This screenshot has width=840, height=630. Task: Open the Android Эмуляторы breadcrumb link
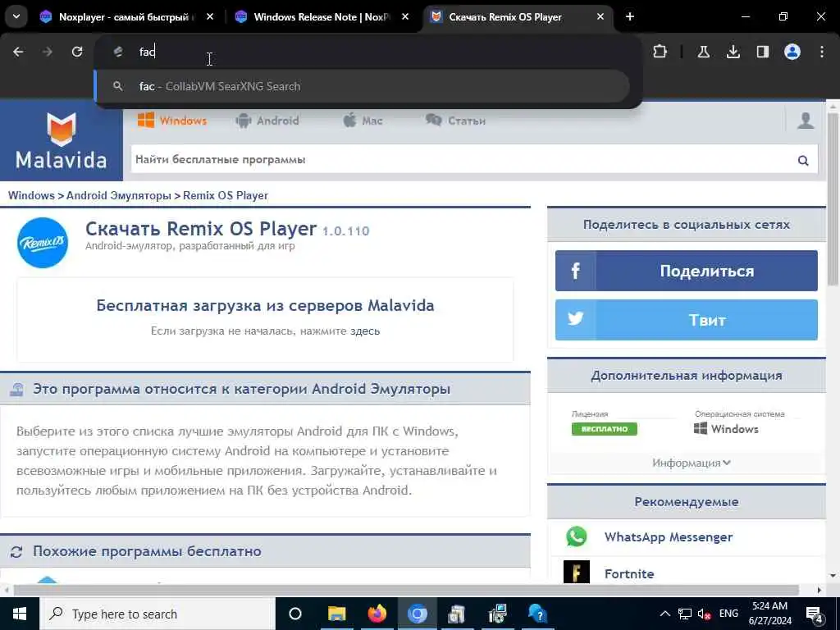118,195
